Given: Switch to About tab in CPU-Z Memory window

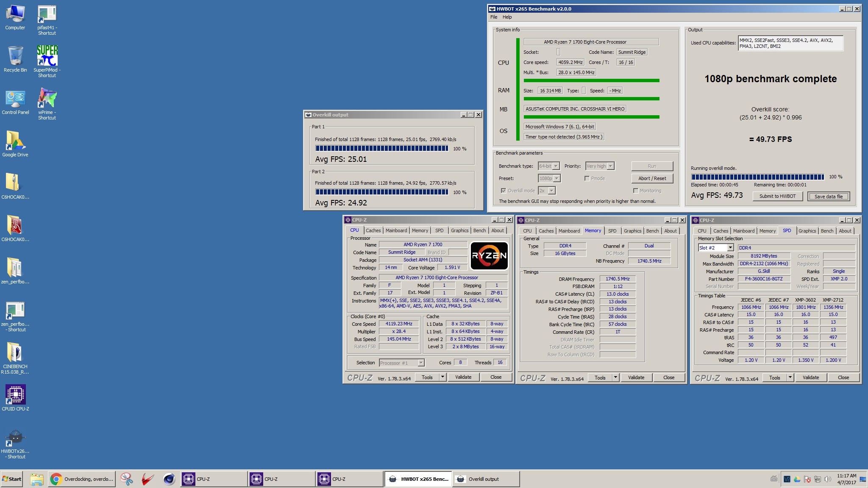Looking at the screenshot, I should [x=670, y=231].
